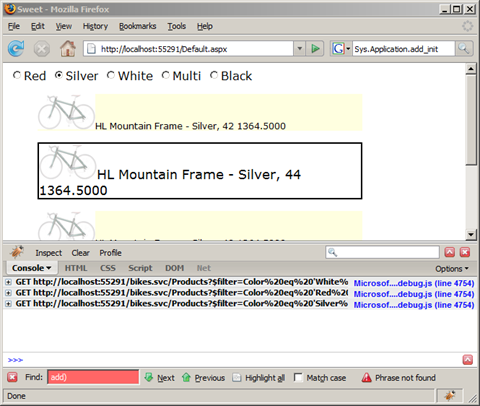Image resolution: width=480 pixels, height=406 pixels.
Task: Select the Red radio button
Action: coord(17,75)
